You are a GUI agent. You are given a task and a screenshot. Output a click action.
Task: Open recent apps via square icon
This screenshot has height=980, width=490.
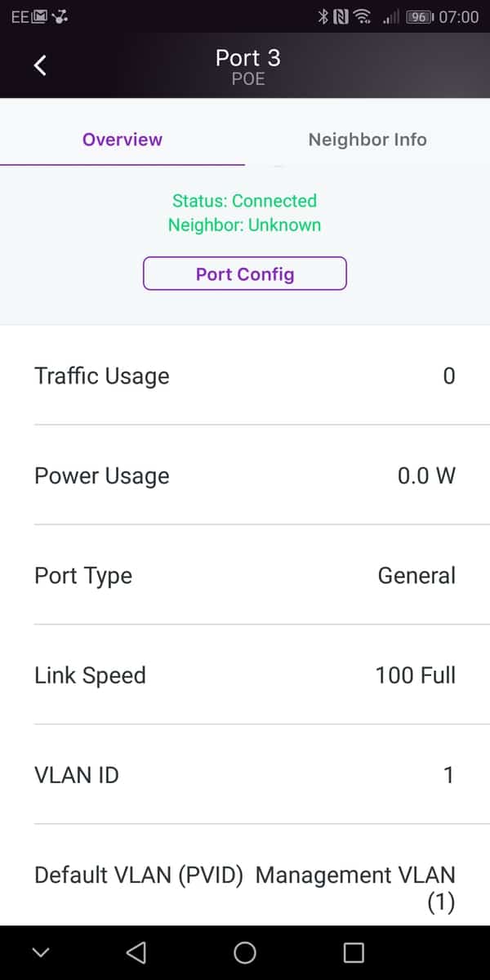(353, 952)
